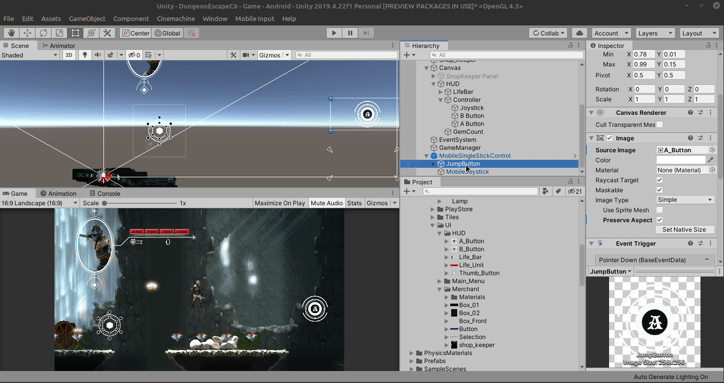Click Set Native Size button
Image resolution: width=724 pixels, height=383 pixels.
(x=684, y=230)
